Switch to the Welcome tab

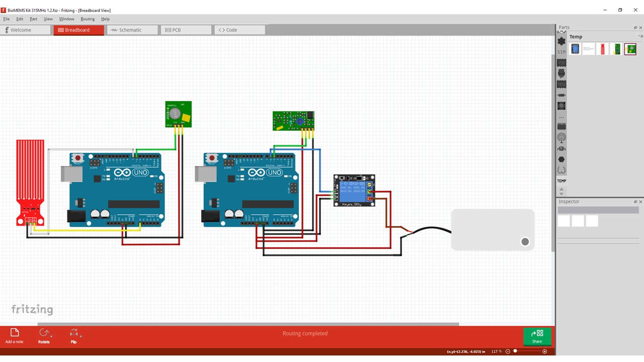(25, 30)
